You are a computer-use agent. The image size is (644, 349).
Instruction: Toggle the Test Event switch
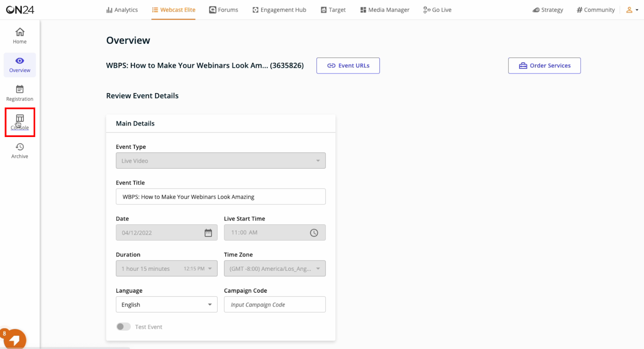(124, 327)
